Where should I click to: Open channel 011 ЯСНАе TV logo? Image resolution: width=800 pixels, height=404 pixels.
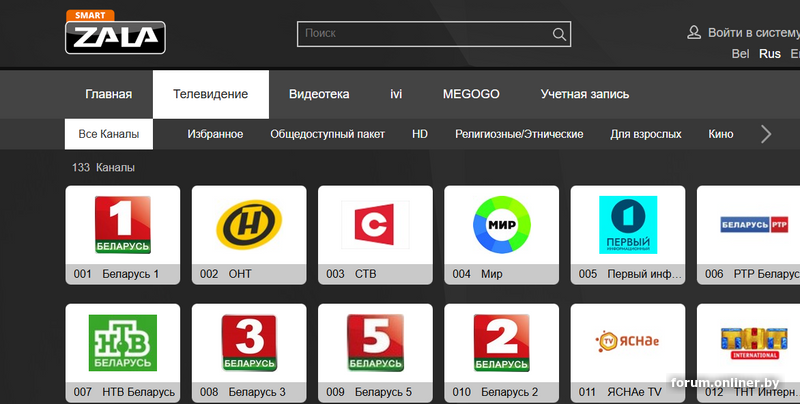[x=627, y=341]
